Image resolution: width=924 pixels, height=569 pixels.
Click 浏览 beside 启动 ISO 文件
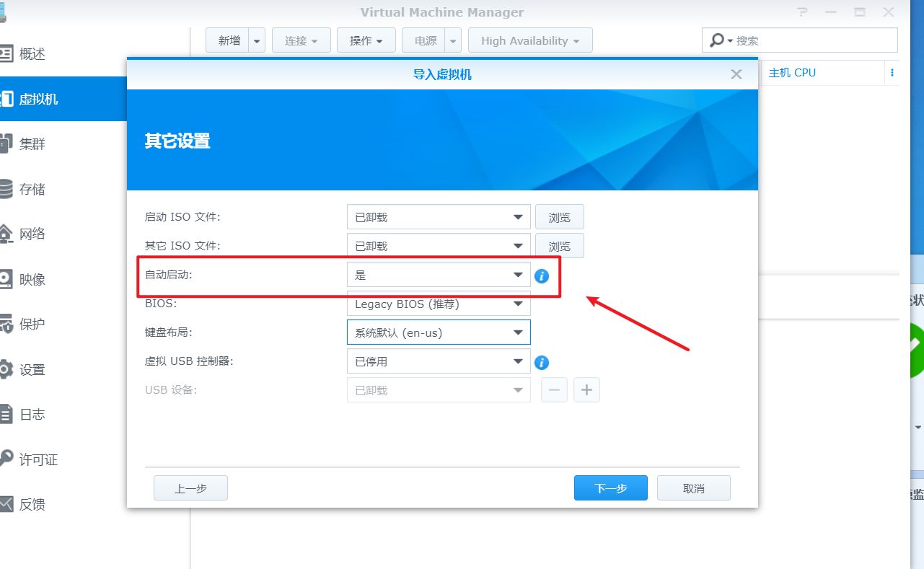coord(559,217)
